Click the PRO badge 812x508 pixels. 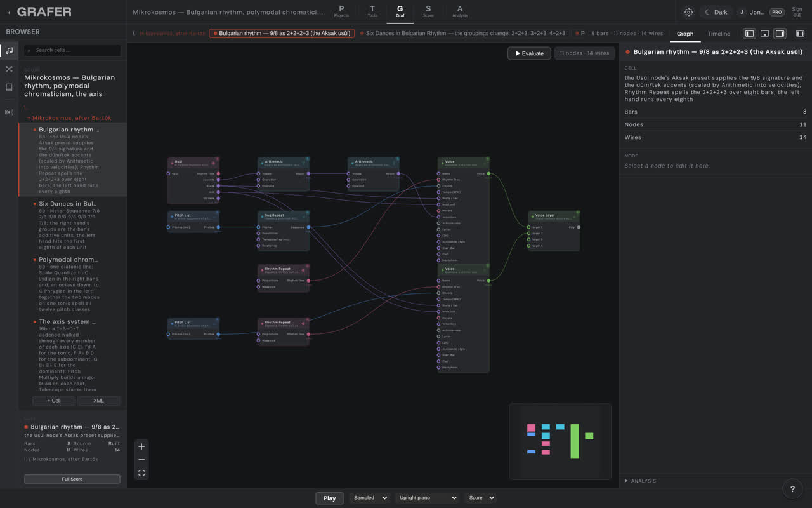click(776, 12)
